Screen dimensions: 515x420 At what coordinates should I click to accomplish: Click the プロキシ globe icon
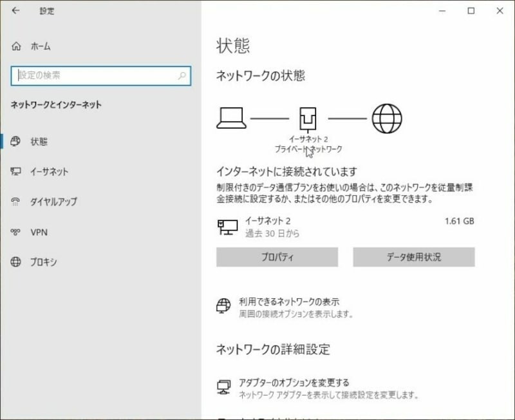click(x=15, y=262)
